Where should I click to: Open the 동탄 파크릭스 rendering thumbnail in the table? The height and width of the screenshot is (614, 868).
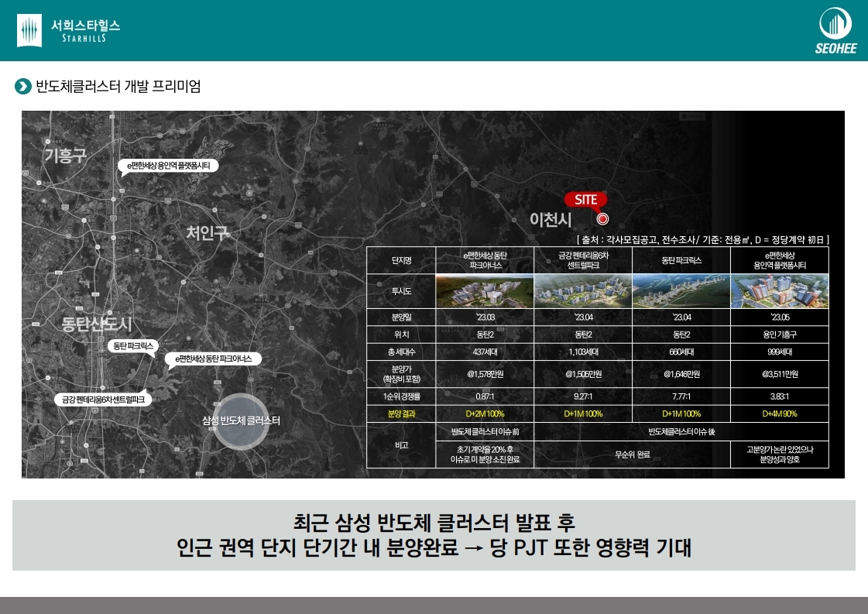click(x=681, y=291)
